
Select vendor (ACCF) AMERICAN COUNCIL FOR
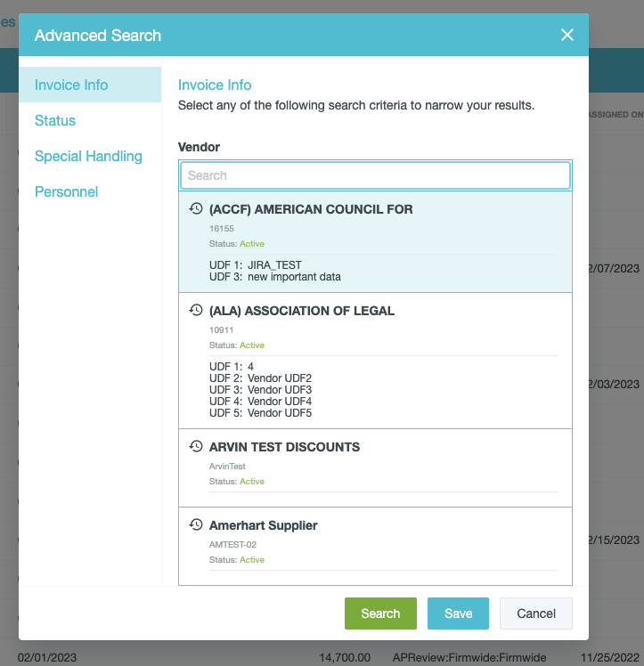311,209
